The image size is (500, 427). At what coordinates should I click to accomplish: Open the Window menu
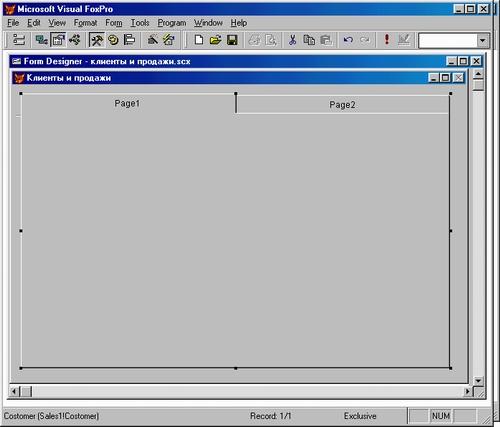(208, 23)
